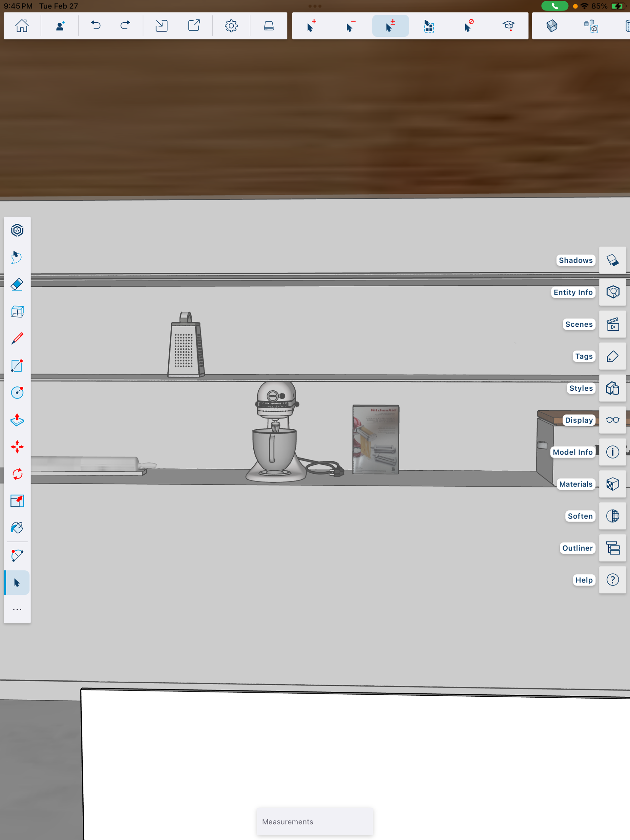630x840 pixels.
Task: Tap the Measurements input box
Action: pos(315,821)
